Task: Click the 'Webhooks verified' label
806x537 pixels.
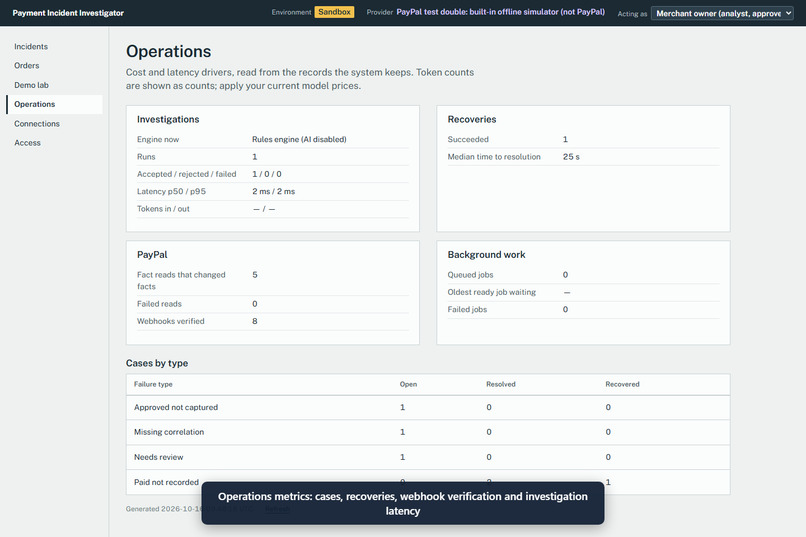Action: click(171, 321)
